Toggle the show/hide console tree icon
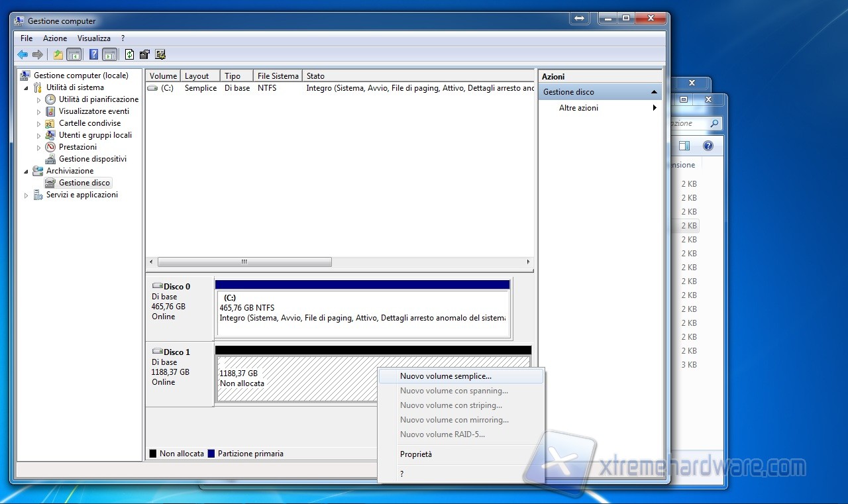The height and width of the screenshot is (504, 848). point(74,55)
